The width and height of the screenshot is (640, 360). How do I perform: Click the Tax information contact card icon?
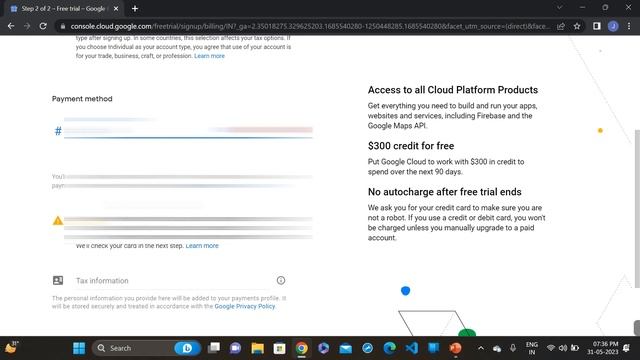coord(58,280)
